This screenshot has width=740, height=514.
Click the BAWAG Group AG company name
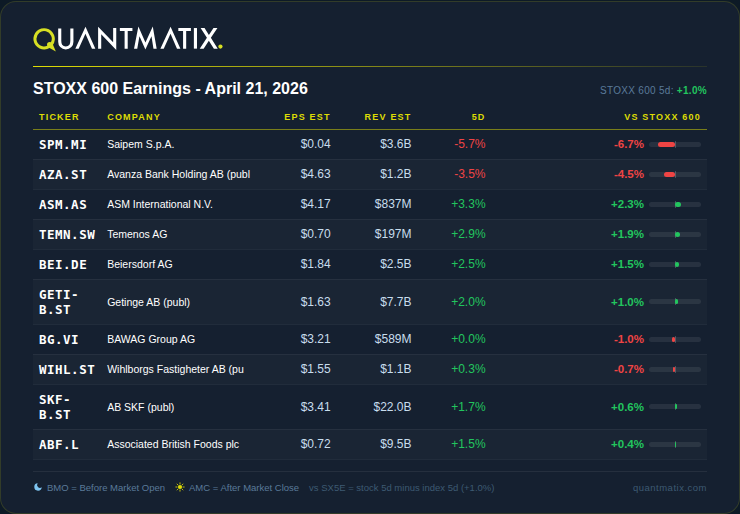pyautogui.click(x=151, y=339)
